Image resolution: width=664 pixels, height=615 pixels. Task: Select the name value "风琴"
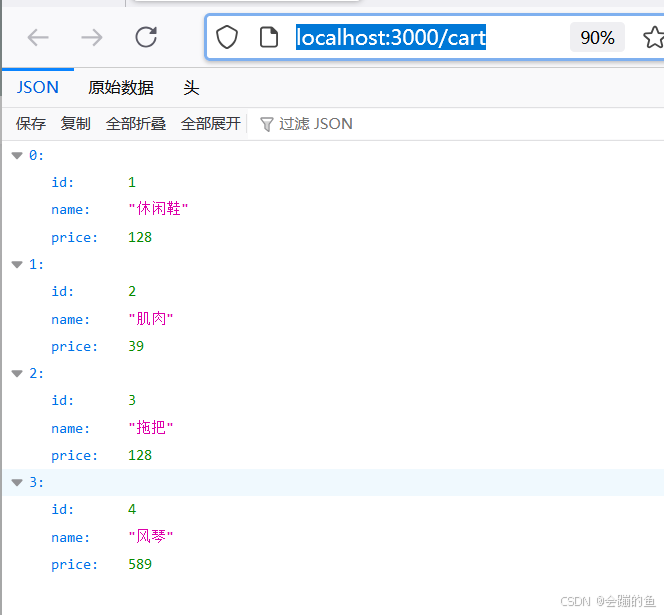pos(151,537)
